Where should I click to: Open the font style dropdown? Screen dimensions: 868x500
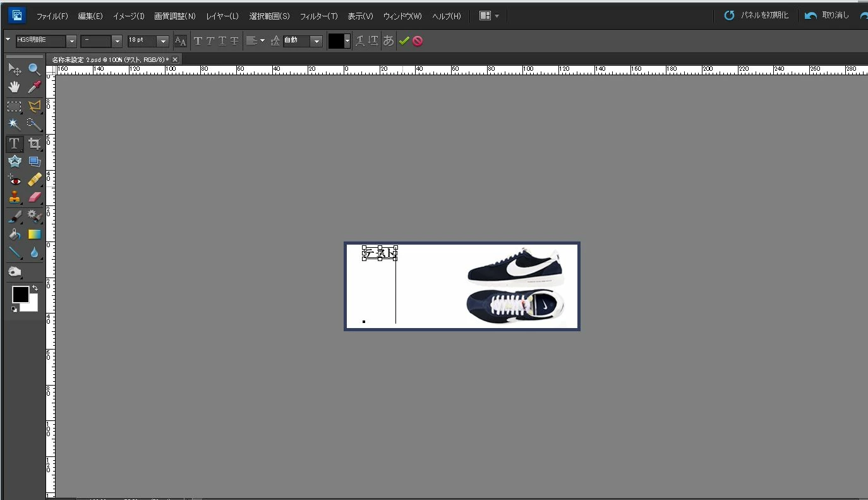pos(117,41)
